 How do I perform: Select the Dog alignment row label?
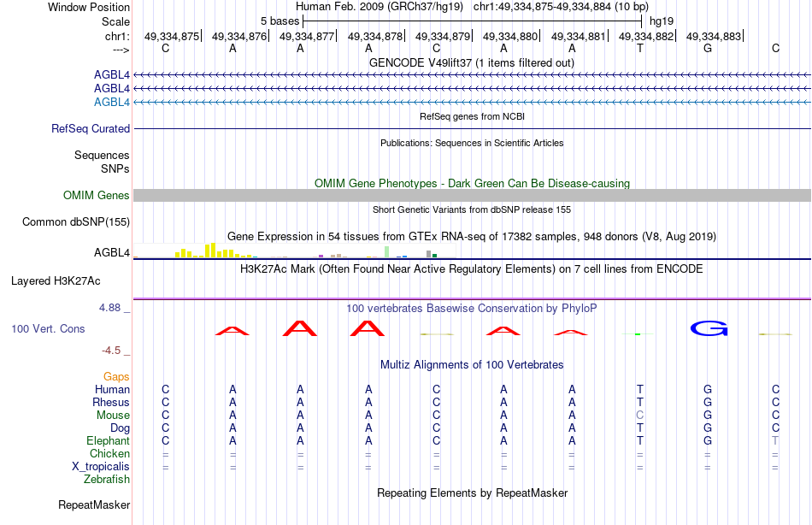point(120,428)
